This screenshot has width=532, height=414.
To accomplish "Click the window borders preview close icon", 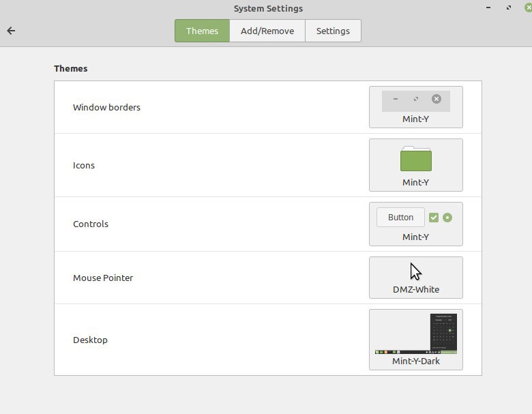I will click(437, 99).
